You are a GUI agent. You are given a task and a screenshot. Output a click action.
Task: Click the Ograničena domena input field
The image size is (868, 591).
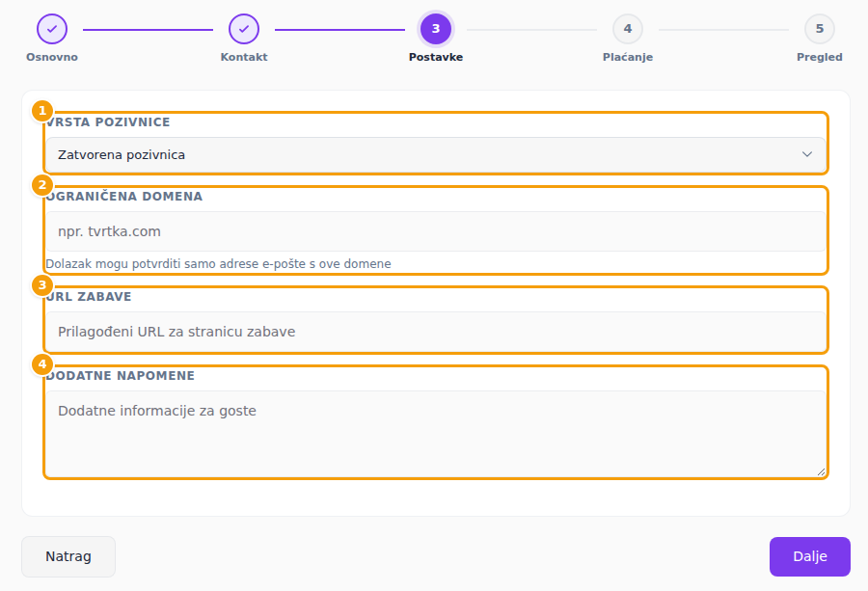tap(436, 231)
